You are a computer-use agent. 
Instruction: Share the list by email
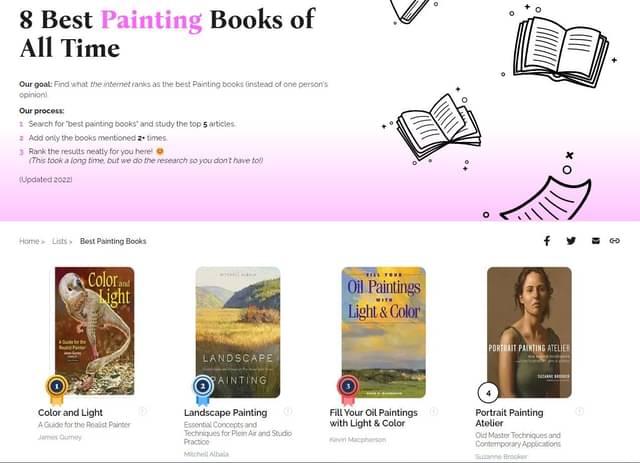(596, 241)
